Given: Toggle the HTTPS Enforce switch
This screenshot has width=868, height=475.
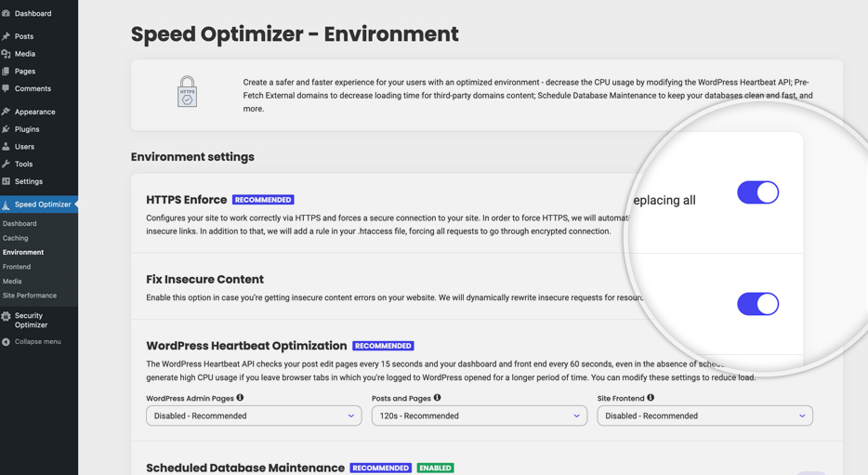Looking at the screenshot, I should 757,192.
